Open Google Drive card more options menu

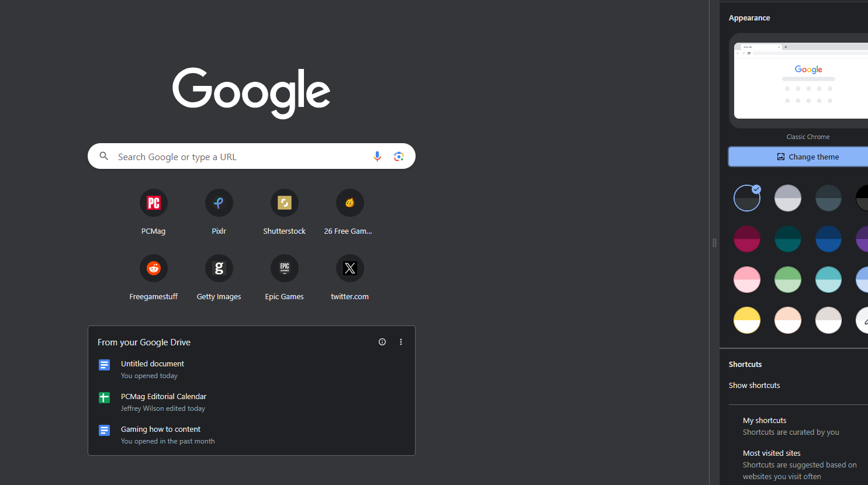point(401,342)
